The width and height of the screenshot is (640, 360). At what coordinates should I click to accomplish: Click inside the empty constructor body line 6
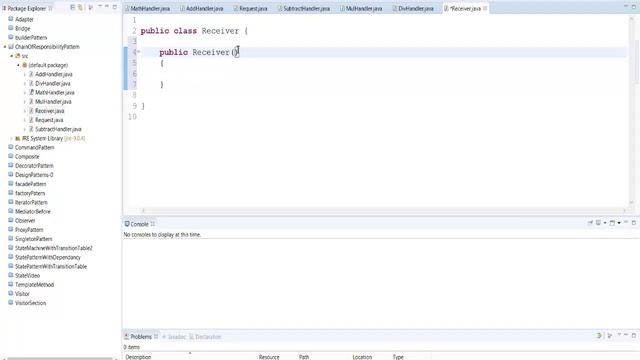click(x=384, y=73)
